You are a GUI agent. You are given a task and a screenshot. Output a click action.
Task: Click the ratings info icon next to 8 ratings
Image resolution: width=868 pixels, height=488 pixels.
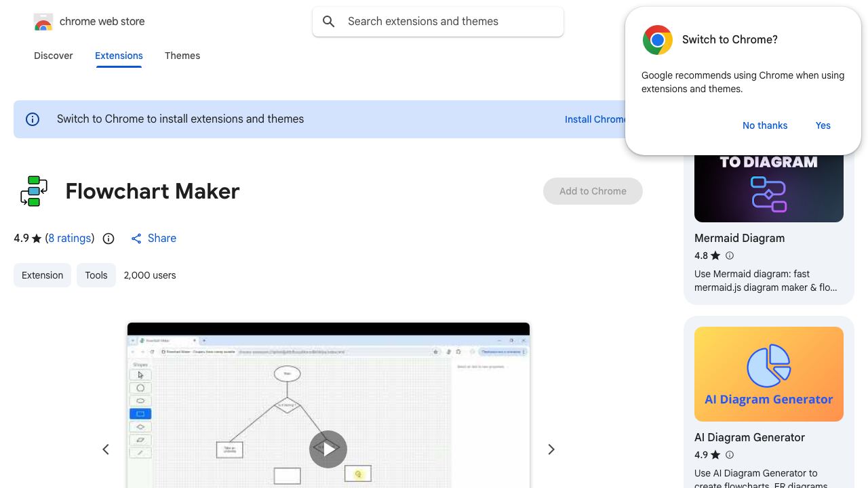[108, 239]
